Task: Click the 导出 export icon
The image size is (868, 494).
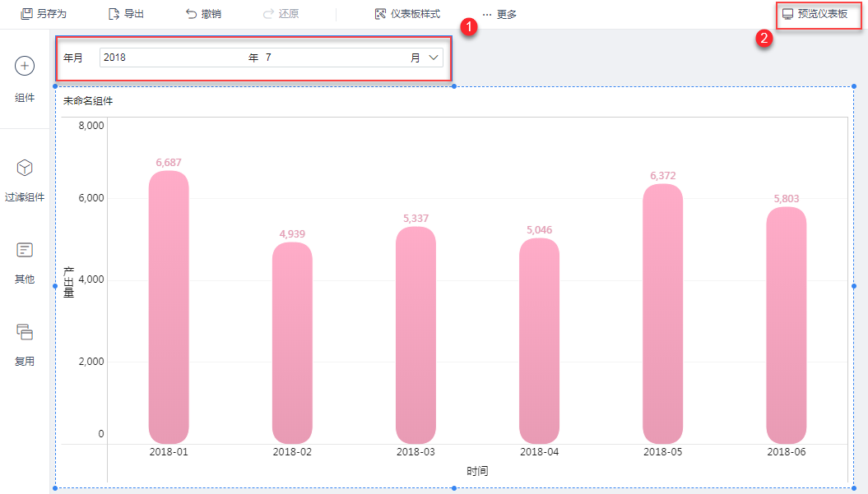Action: click(114, 14)
